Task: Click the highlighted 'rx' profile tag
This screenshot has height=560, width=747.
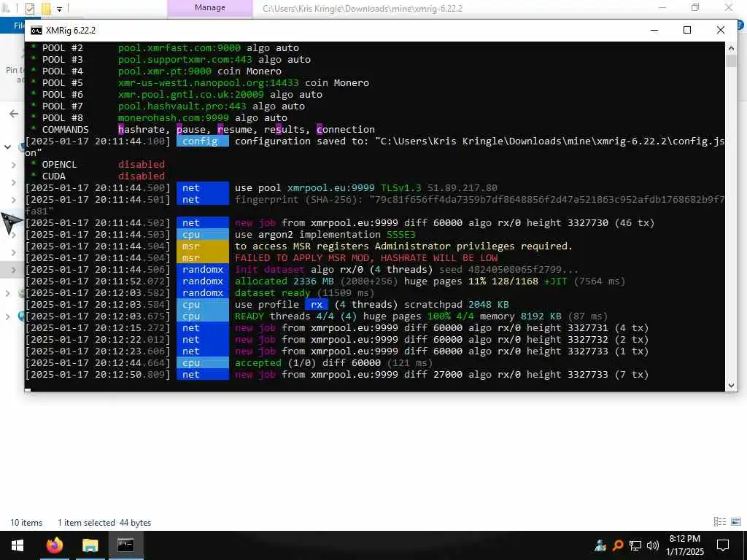Action: (317, 305)
